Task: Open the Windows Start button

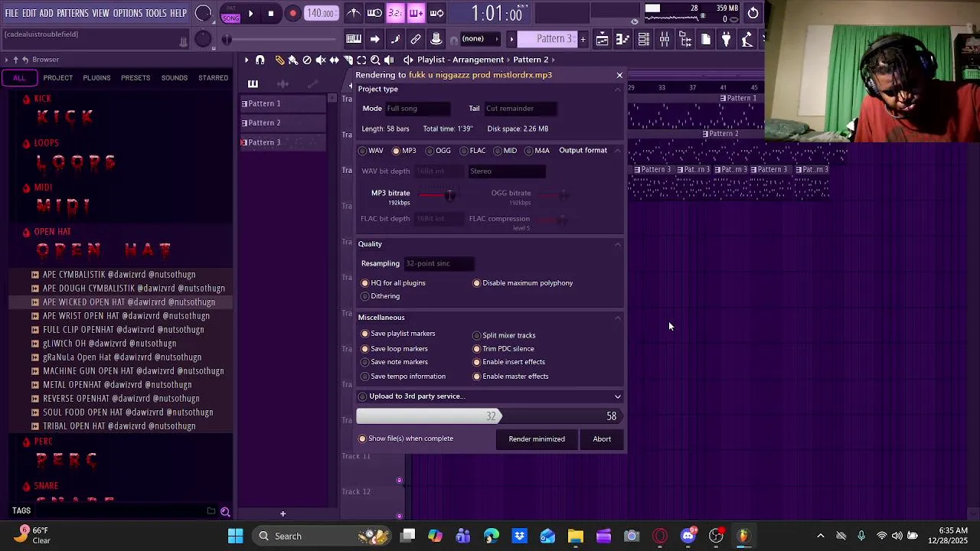Action: 235,536
